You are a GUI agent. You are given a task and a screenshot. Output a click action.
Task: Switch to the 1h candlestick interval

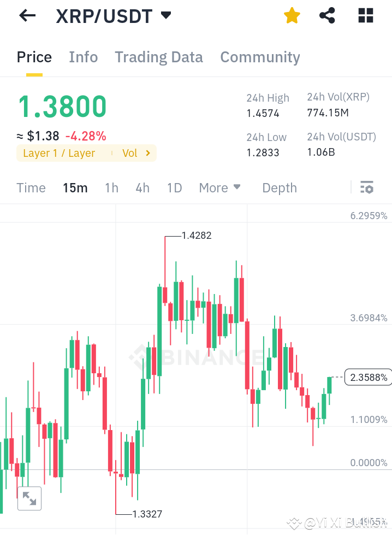pos(111,187)
